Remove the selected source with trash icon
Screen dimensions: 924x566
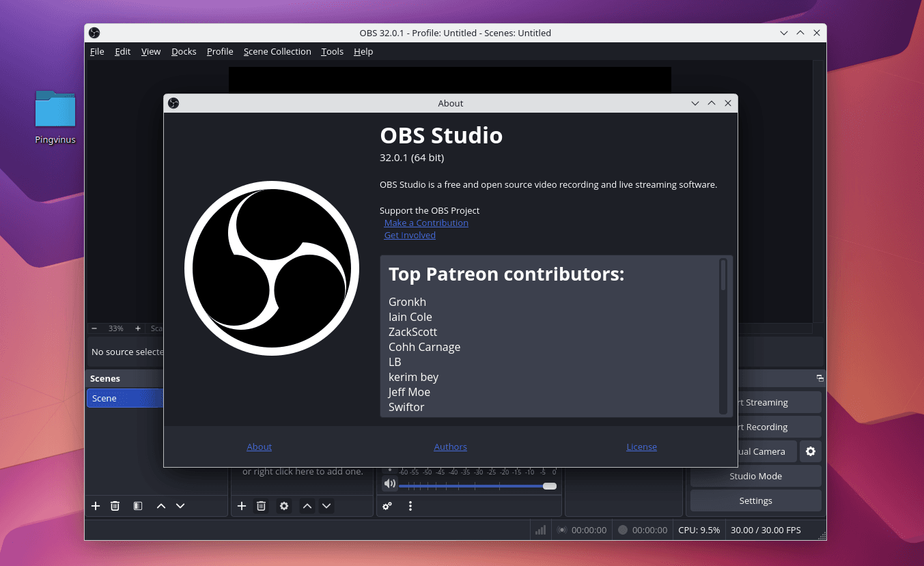click(261, 506)
